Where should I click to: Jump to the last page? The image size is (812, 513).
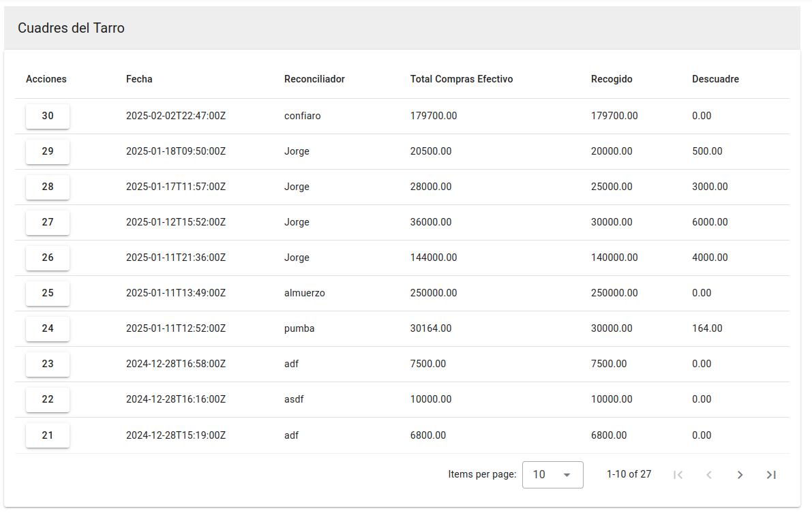(x=771, y=475)
